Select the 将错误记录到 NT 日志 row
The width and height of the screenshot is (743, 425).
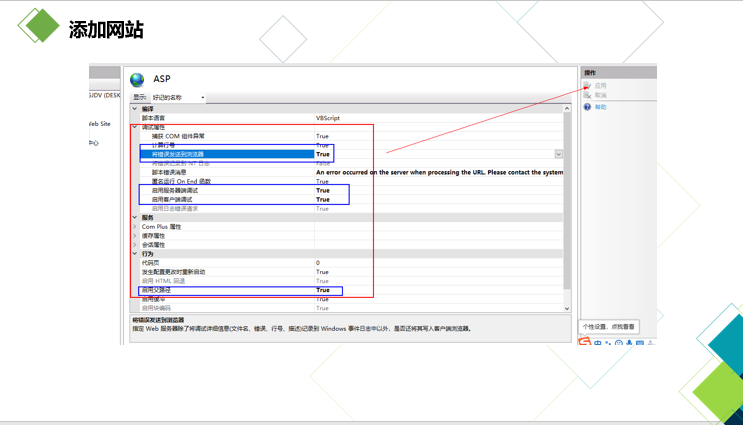[351, 163]
